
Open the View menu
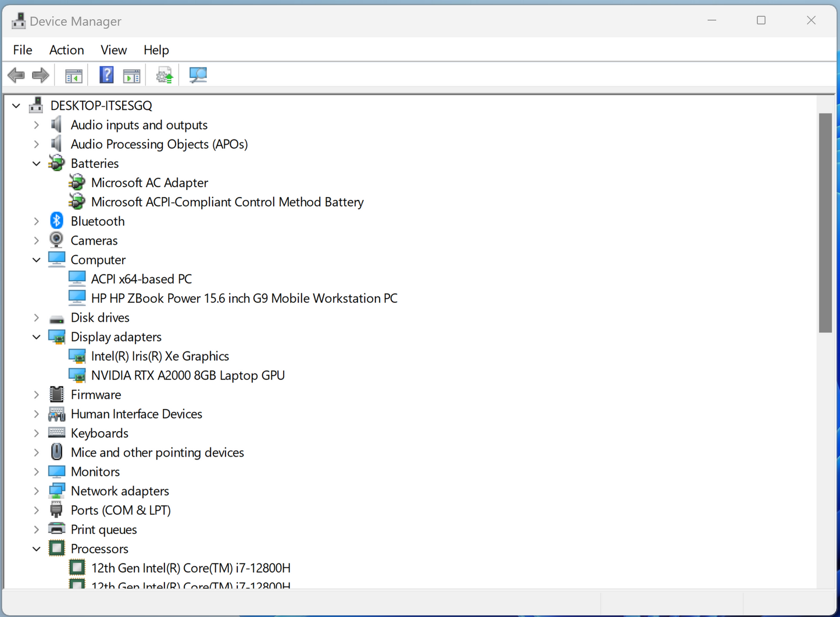(x=113, y=50)
